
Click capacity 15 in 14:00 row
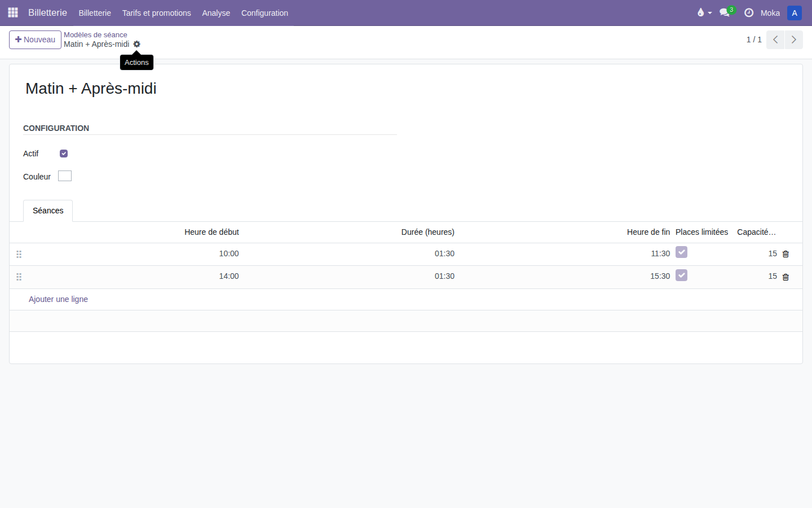(773, 276)
